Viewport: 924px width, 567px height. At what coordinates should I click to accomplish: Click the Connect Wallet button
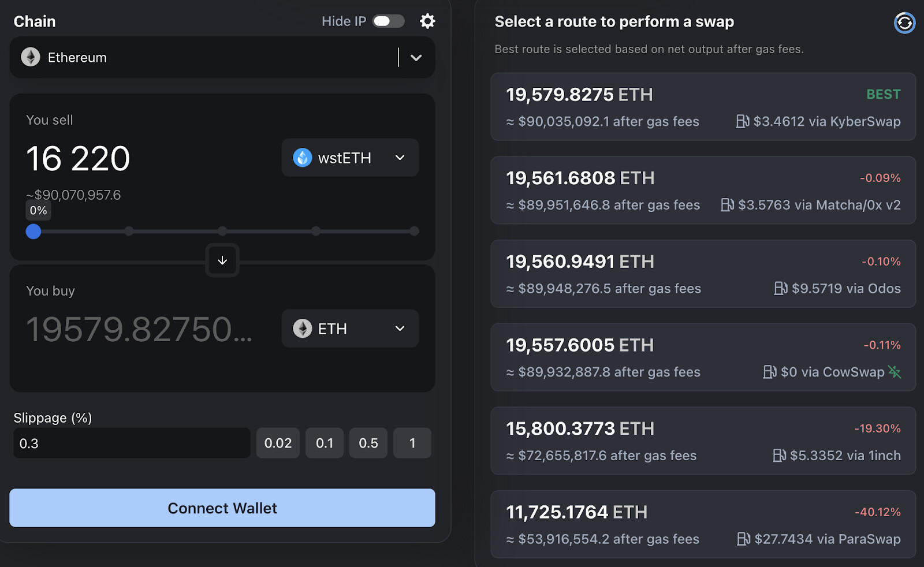222,508
